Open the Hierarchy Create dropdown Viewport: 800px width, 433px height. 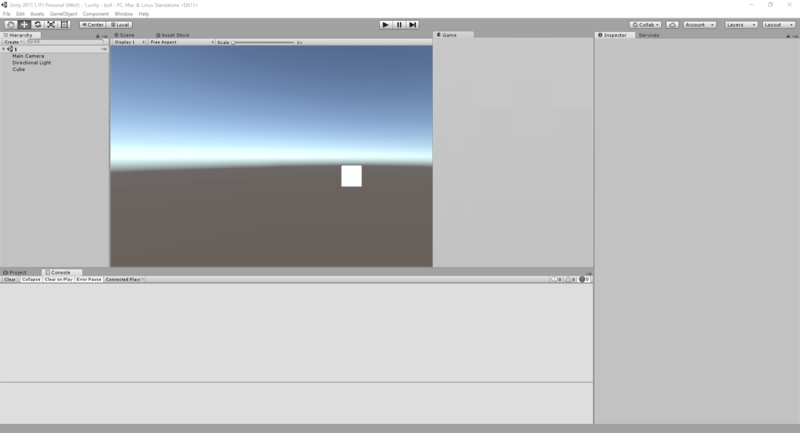(x=13, y=42)
